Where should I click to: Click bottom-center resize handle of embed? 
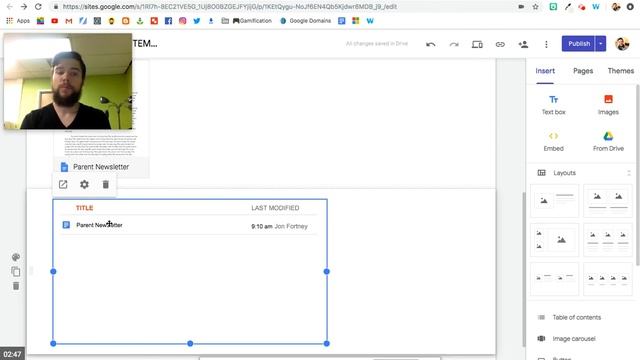(x=190, y=344)
